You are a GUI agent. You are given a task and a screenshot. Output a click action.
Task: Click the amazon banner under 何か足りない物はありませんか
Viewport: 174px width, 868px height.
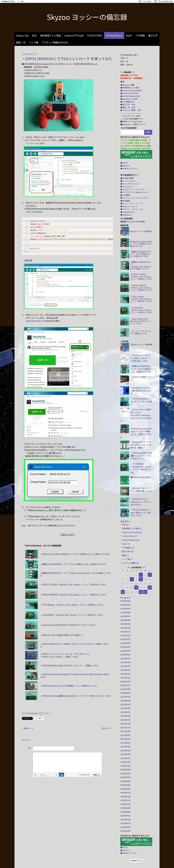coord(136,154)
